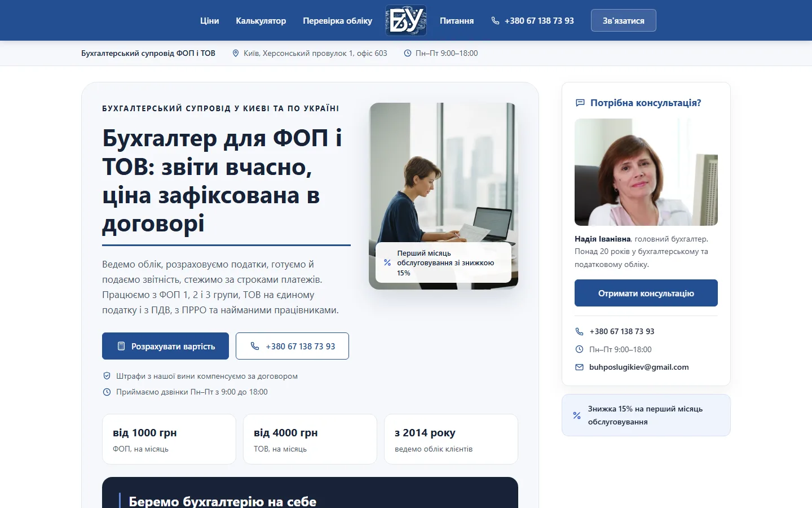Click the Приймаємо дзвінки Пн–Пт text
This screenshot has height=508, width=812.
(192, 392)
